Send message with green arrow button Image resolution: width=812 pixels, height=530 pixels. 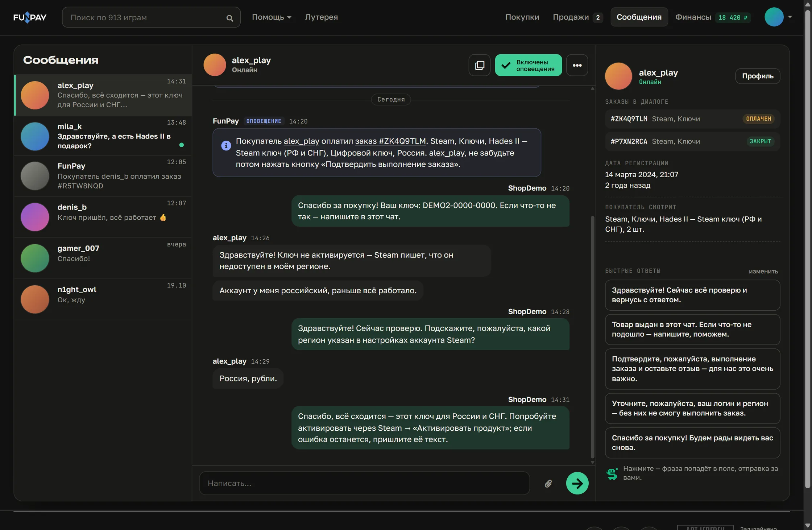click(x=577, y=483)
